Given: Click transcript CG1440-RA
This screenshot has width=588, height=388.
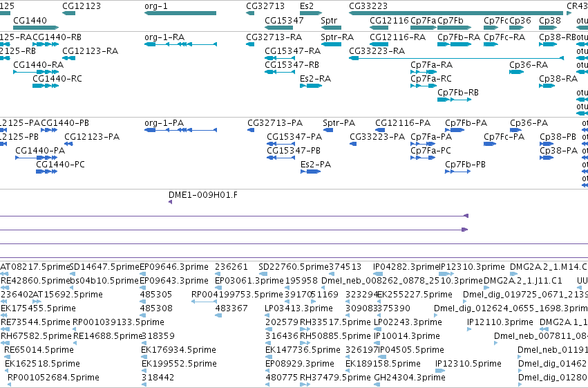Looking at the screenshot, I should point(36,72).
